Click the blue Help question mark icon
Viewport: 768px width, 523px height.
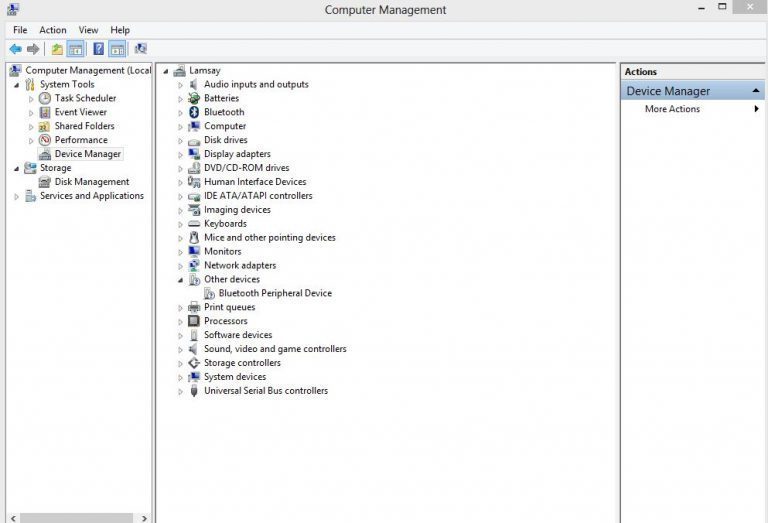[99, 49]
